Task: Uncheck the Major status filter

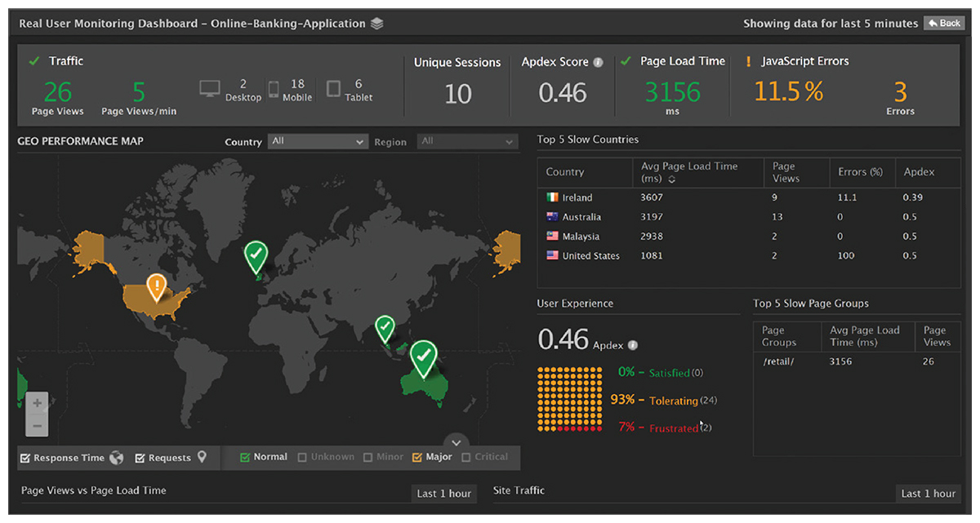Action: point(417,458)
